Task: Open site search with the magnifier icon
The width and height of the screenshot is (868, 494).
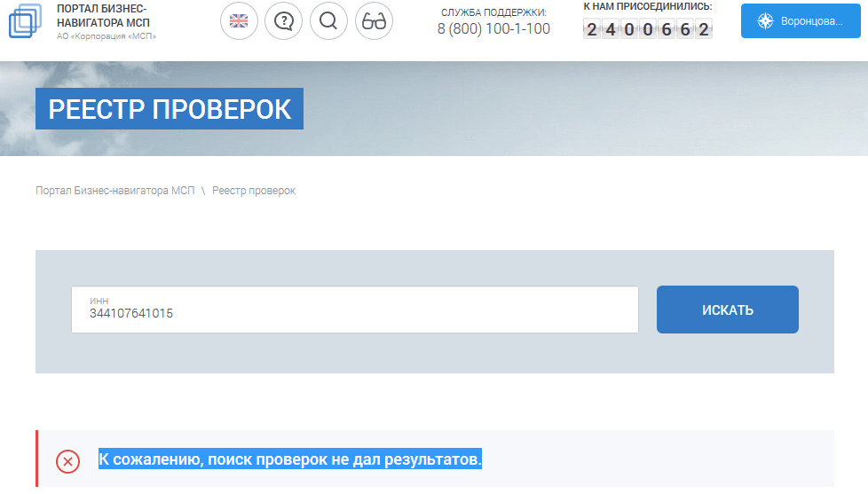Action: tap(328, 21)
